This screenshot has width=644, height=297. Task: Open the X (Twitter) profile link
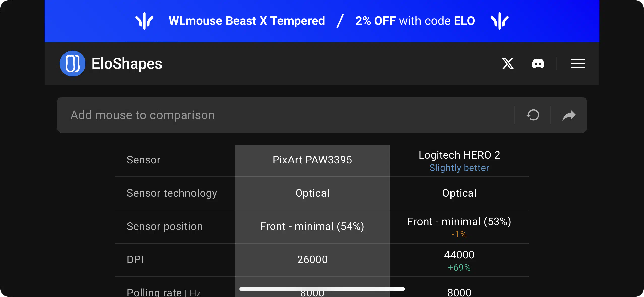508,63
